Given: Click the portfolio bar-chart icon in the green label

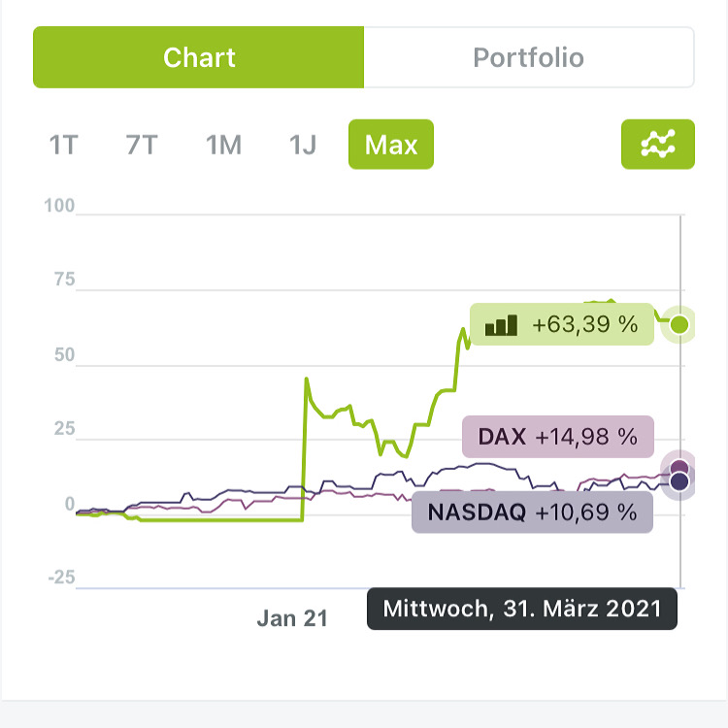Looking at the screenshot, I should click(501, 325).
